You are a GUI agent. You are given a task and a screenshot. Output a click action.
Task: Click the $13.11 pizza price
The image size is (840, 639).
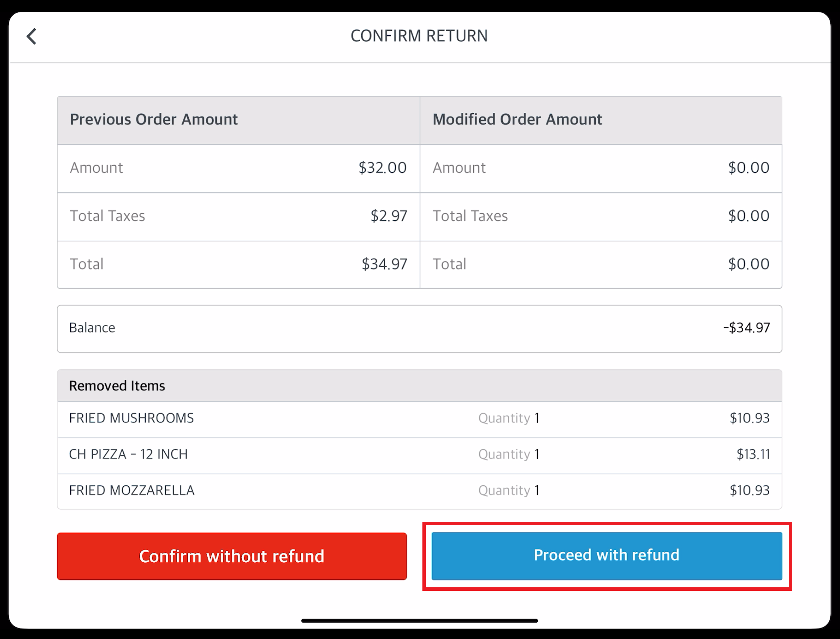click(753, 454)
